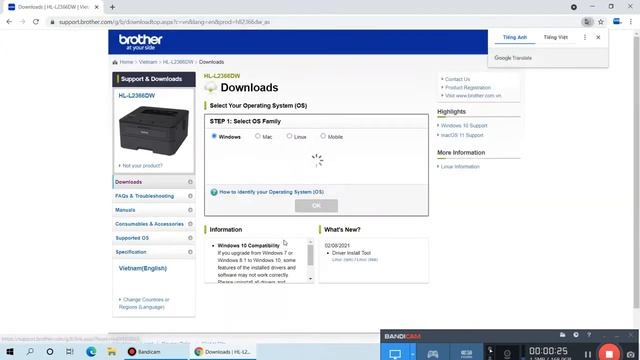Image resolution: width=640 pixels, height=360 pixels.
Task: Click the home icon in breadcrumb
Action: 115,62
